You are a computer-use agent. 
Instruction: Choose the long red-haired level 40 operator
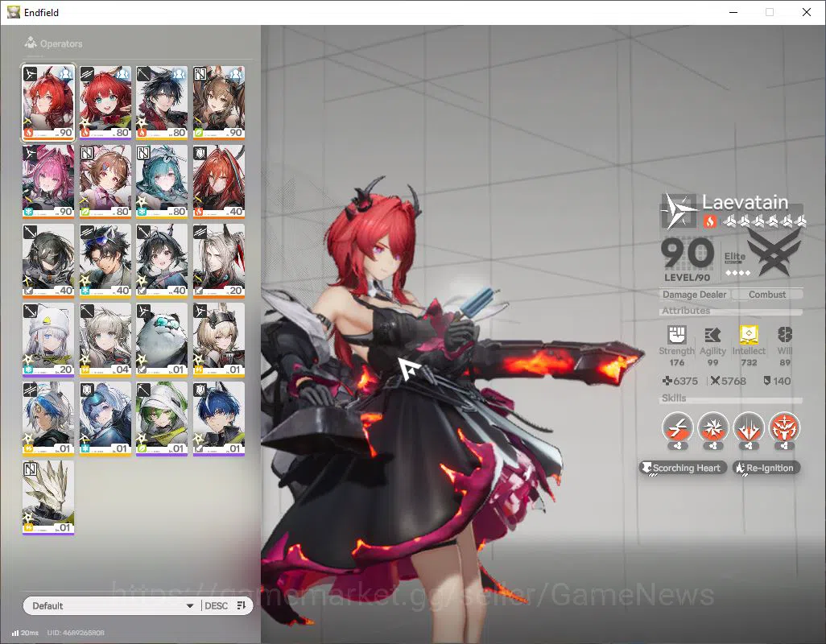(x=219, y=182)
